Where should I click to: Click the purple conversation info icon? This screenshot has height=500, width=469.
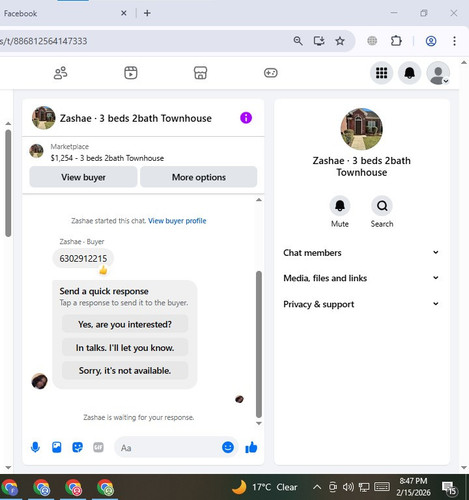click(246, 118)
